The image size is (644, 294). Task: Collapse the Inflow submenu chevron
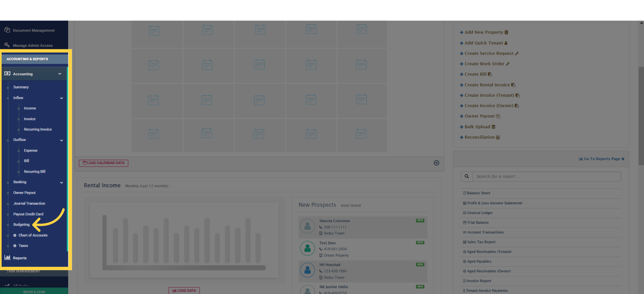click(x=61, y=98)
